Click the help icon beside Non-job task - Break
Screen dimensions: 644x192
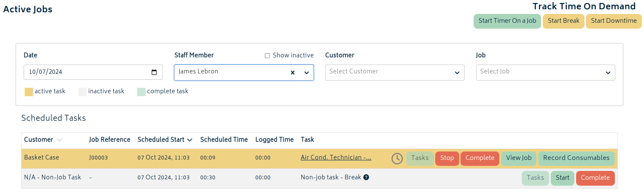(x=366, y=178)
